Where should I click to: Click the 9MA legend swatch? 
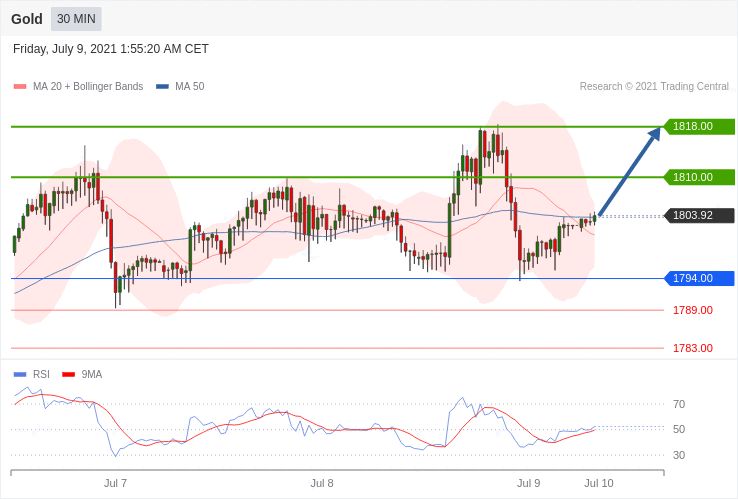click(x=69, y=375)
